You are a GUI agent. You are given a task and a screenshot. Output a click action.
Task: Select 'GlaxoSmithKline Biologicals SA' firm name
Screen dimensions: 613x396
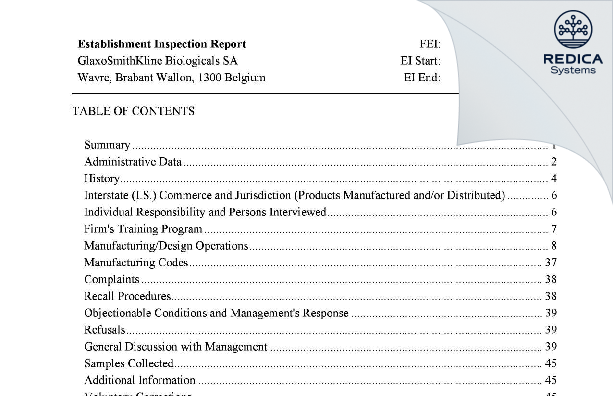[x=158, y=61]
